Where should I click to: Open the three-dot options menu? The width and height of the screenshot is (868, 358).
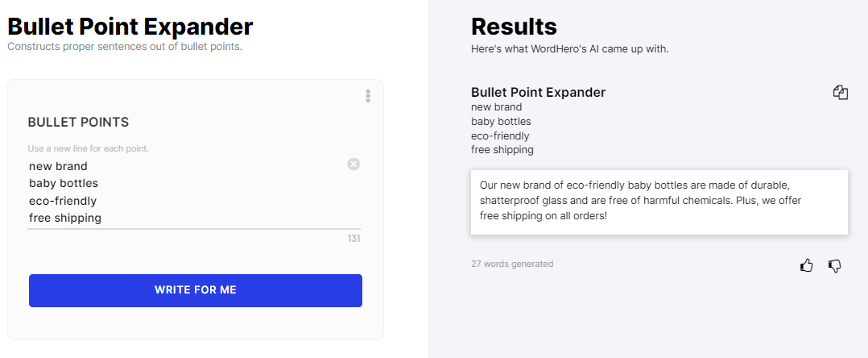(x=368, y=97)
